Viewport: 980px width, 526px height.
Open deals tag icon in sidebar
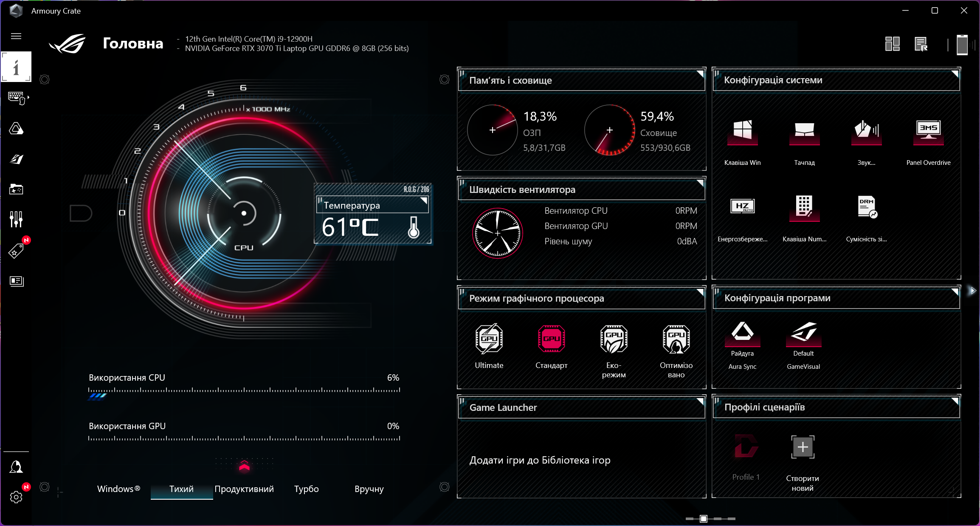[16, 251]
